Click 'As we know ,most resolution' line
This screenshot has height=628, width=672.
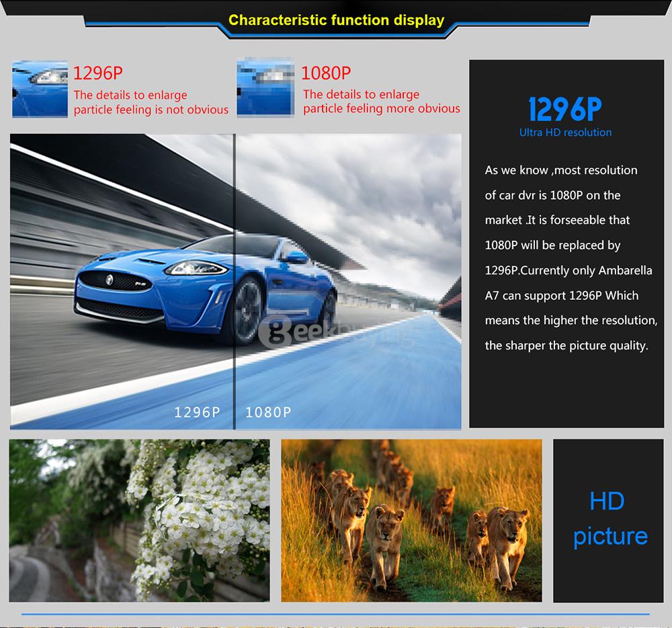(x=561, y=170)
